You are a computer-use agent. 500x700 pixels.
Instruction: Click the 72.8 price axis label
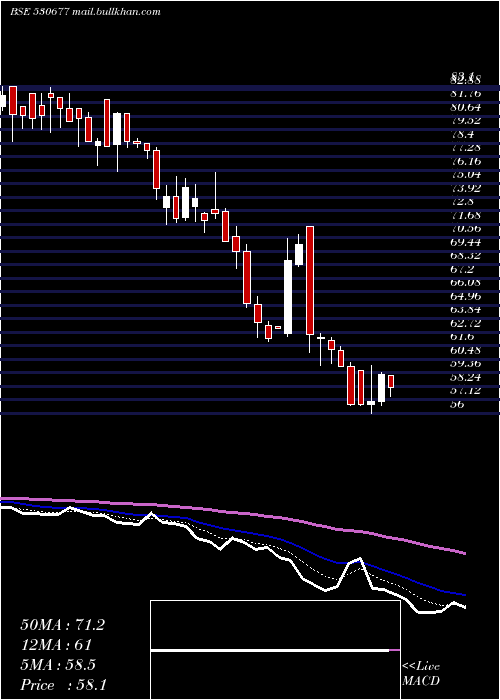pyautogui.click(x=462, y=201)
